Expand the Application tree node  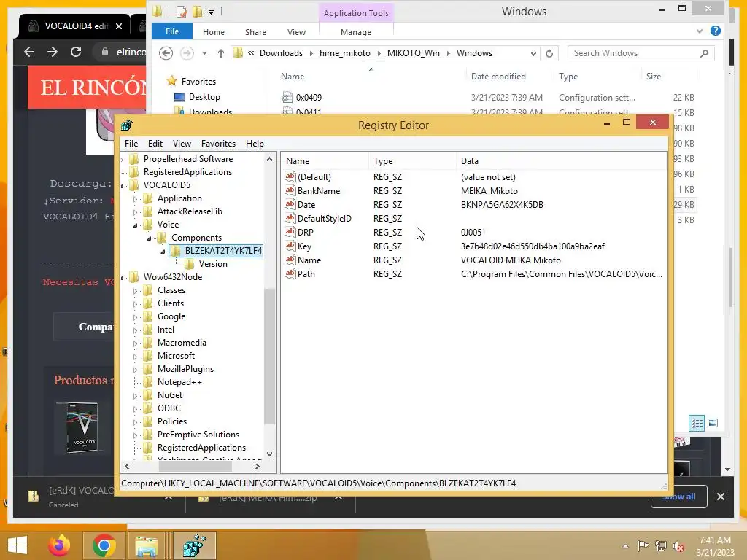pos(135,198)
